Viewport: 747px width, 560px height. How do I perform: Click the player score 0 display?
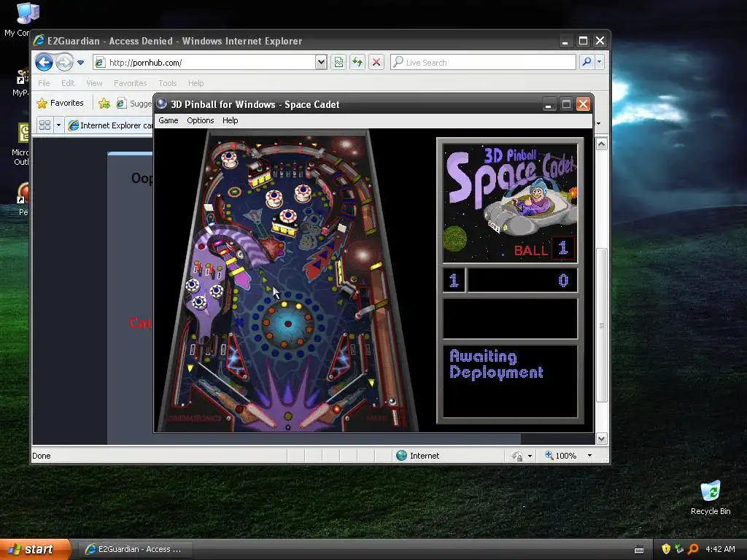(x=523, y=280)
